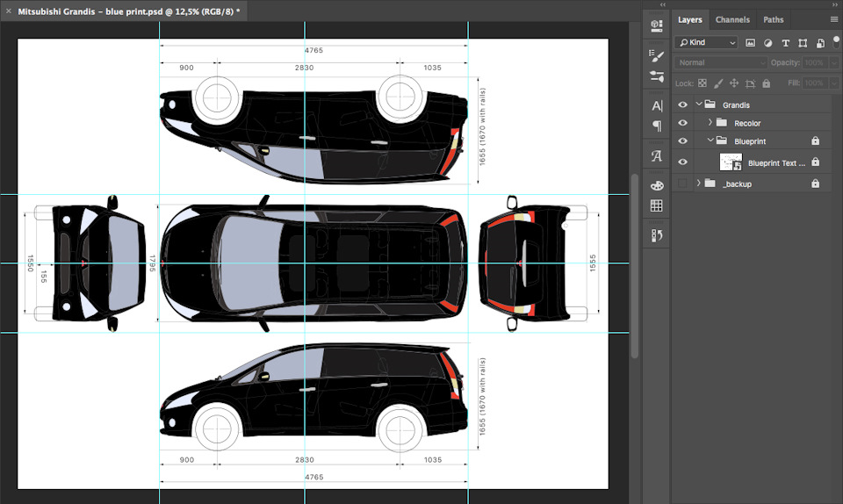This screenshot has height=504, width=843.
Task: Lock image pixels with brush icon
Action: 718,83
